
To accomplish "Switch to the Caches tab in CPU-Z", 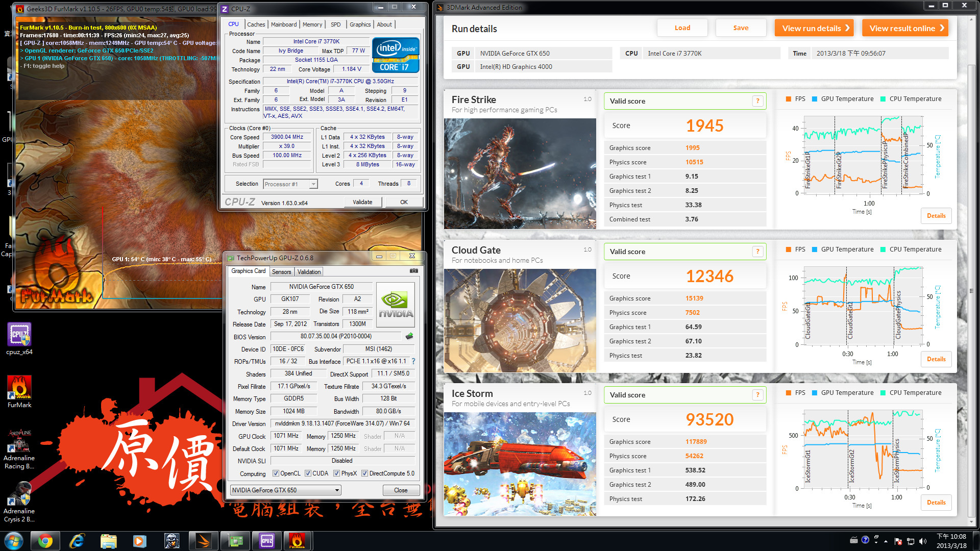I will pos(256,24).
